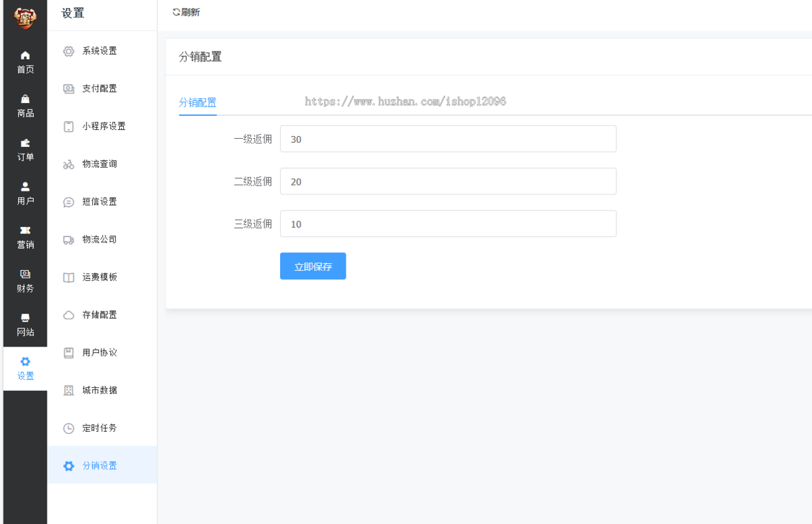The image size is (812, 524).
Task: Open the 用户 users icon
Action: [x=25, y=186]
